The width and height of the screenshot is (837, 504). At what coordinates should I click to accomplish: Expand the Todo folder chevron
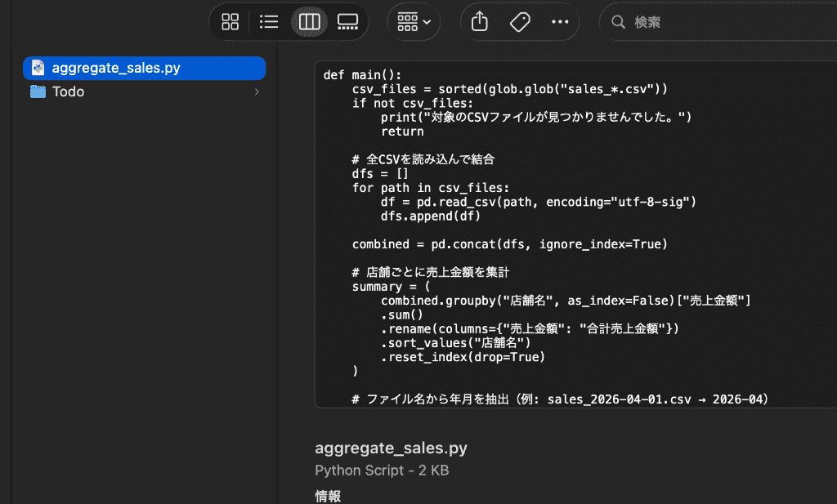(x=257, y=91)
